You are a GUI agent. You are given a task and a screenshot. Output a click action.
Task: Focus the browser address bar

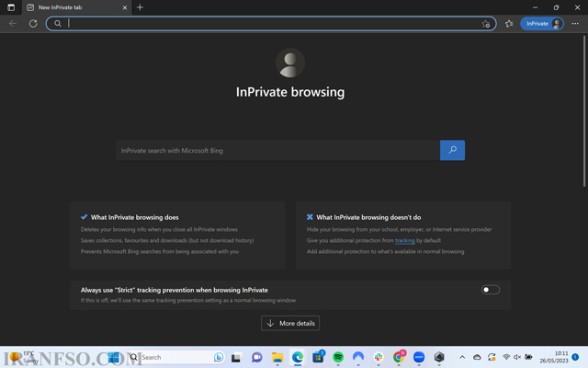271,24
